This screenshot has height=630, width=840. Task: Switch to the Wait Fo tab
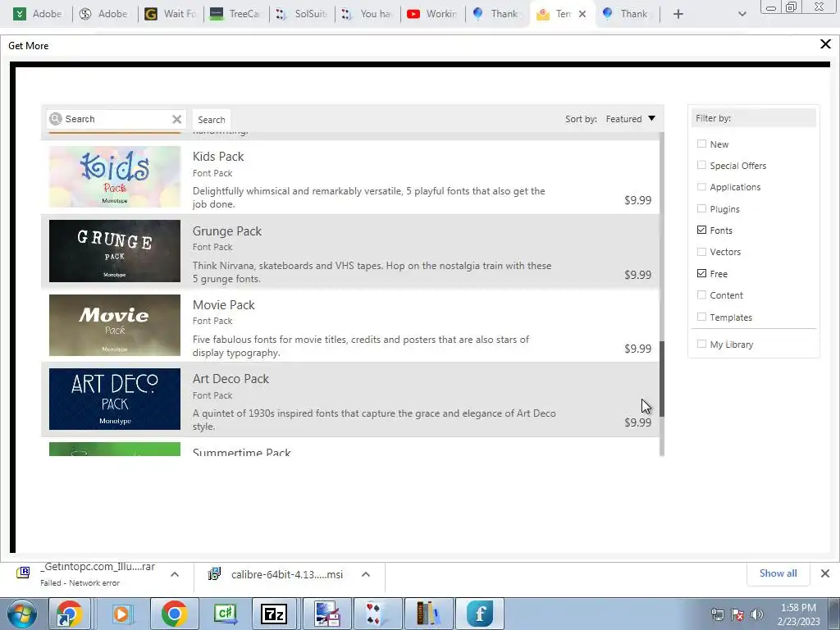[x=169, y=14]
